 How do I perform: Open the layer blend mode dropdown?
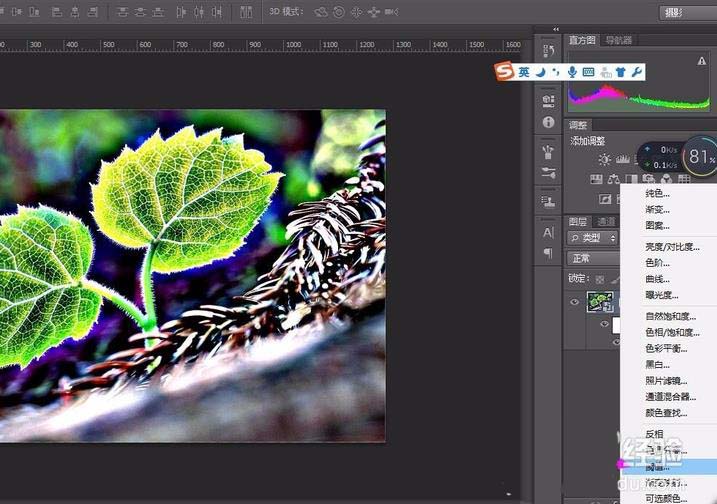pyautogui.click(x=592, y=257)
